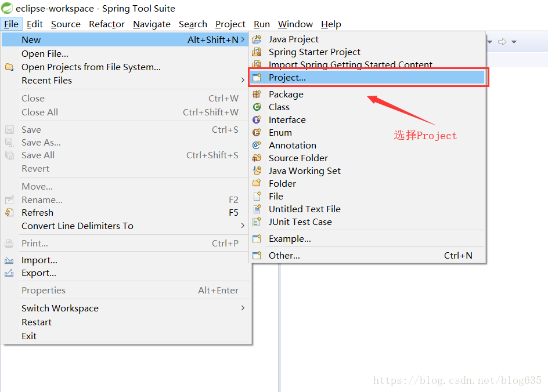Click the Enum icon
The width and height of the screenshot is (548, 392).
pos(257,133)
